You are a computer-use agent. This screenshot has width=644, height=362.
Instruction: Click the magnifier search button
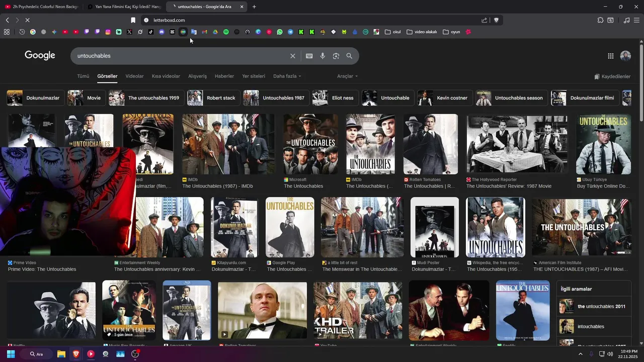point(349,56)
